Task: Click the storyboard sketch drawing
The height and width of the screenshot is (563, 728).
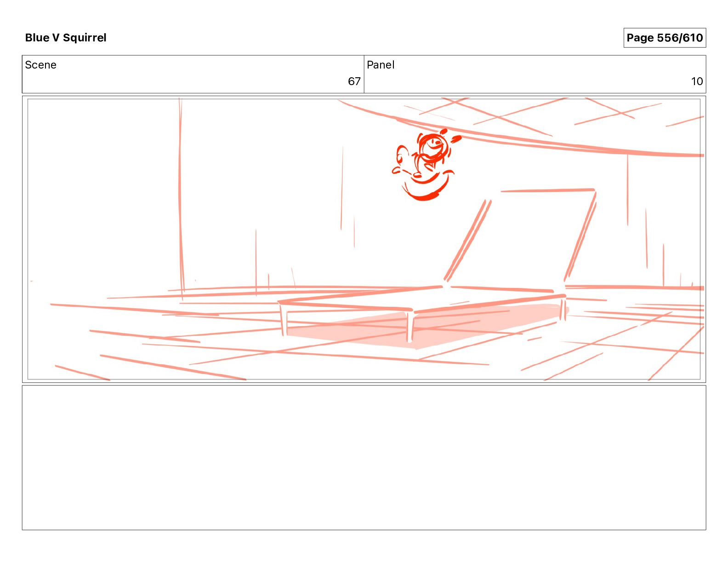Action: pos(364,239)
